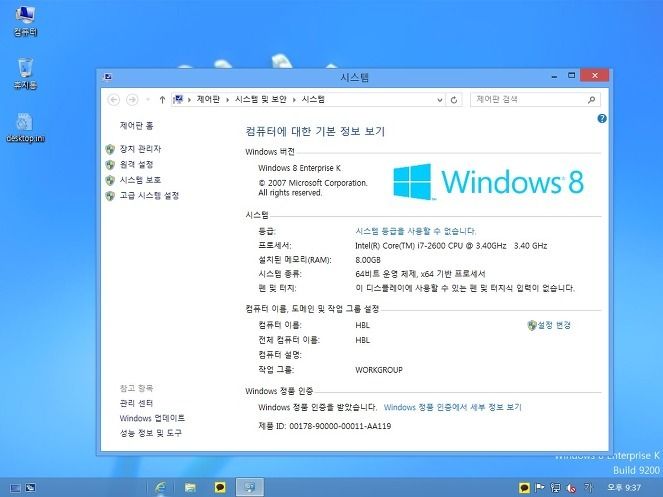Click the system window title bar icon
The image size is (663, 497).
click(x=107, y=77)
